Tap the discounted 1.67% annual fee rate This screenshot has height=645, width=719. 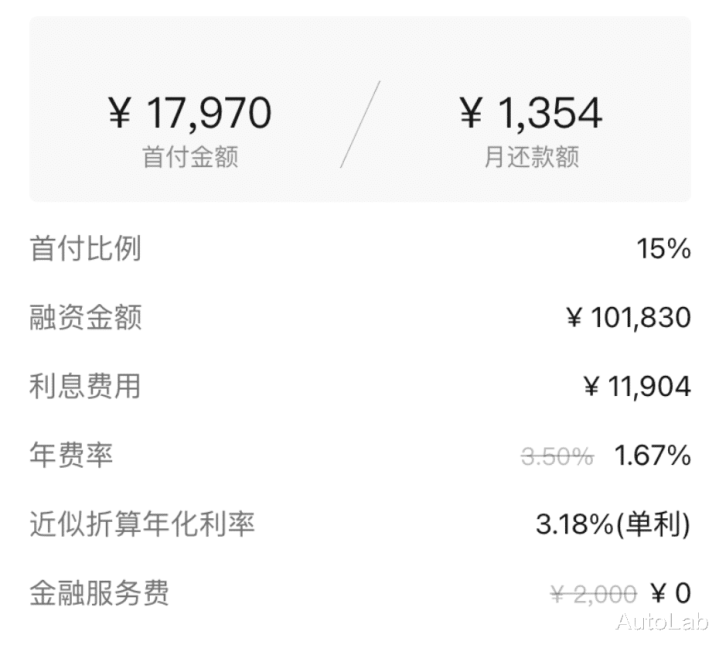coord(652,455)
